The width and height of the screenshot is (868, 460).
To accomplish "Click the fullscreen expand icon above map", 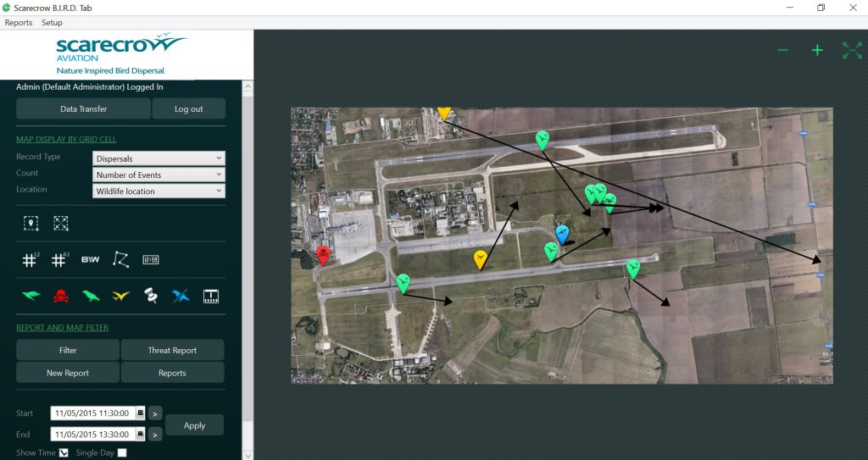I will 852,51.
